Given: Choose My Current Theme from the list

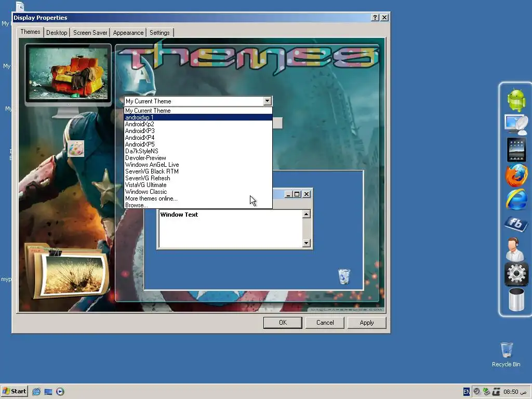Looking at the screenshot, I should (x=198, y=111).
